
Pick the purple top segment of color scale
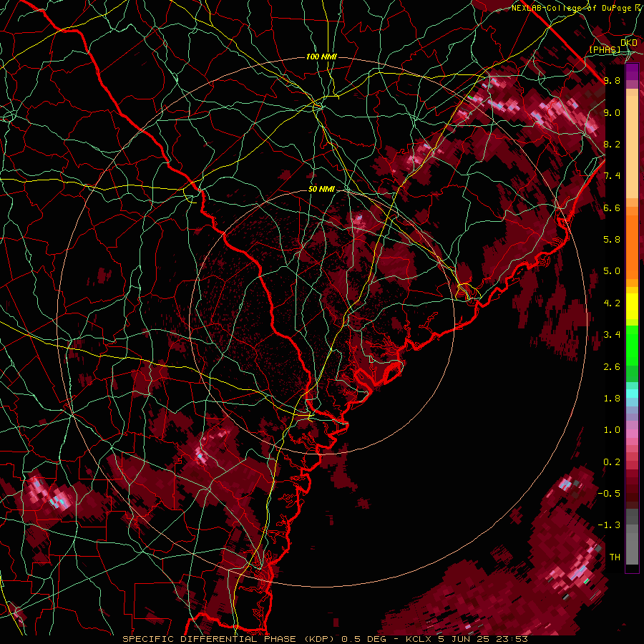632,72
